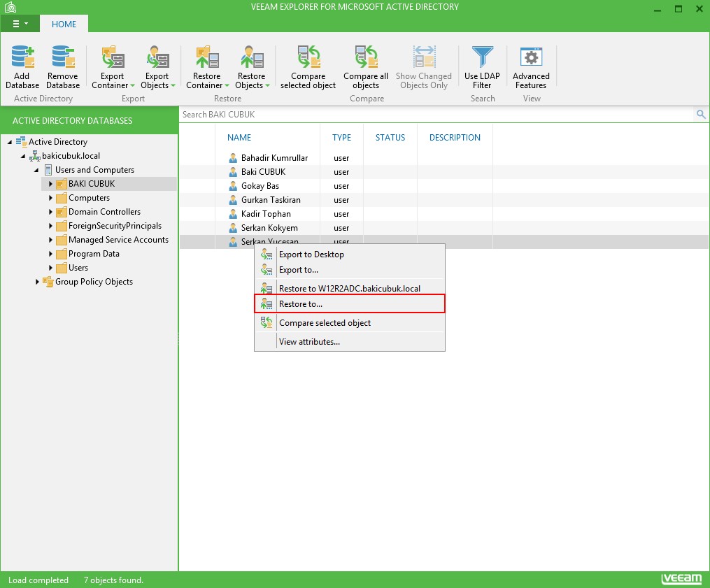The width and height of the screenshot is (710, 588).
Task: Click the user icon beside Gokay Bas
Action: click(233, 186)
